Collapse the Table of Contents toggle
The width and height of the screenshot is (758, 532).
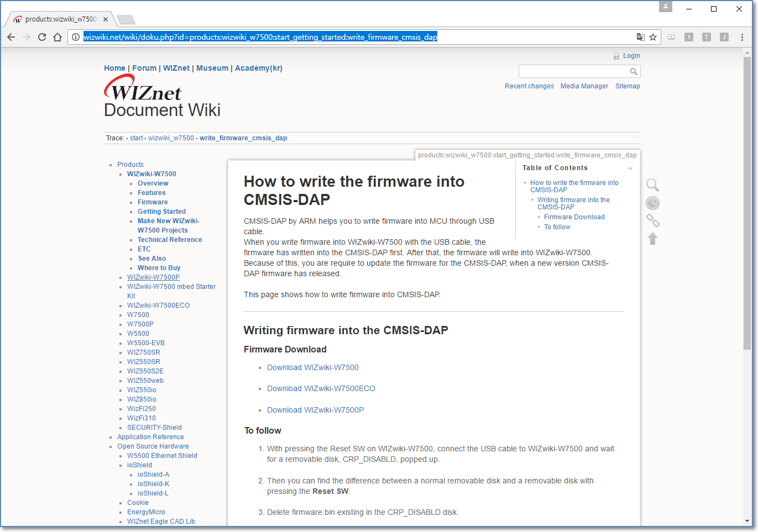point(630,168)
